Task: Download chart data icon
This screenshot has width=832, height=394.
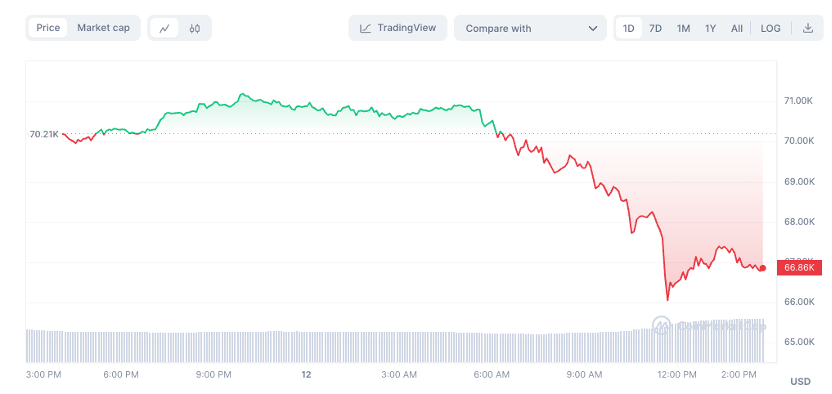Action: pos(808,28)
